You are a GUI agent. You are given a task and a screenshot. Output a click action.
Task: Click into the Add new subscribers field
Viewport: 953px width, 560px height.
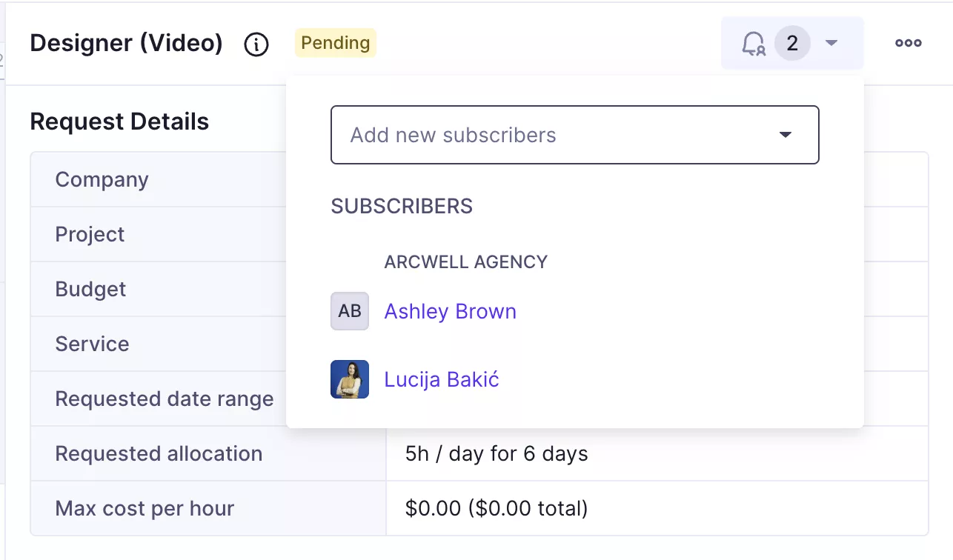tap(548, 135)
